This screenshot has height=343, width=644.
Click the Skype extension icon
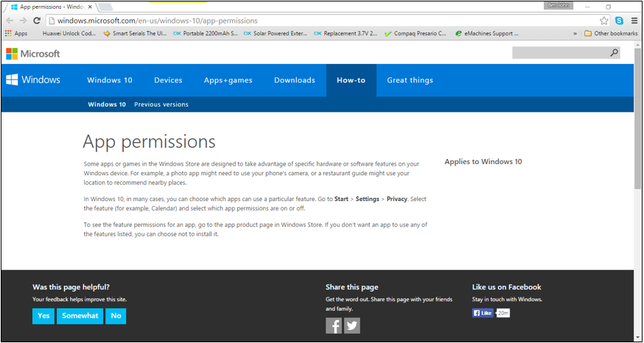[x=619, y=21]
